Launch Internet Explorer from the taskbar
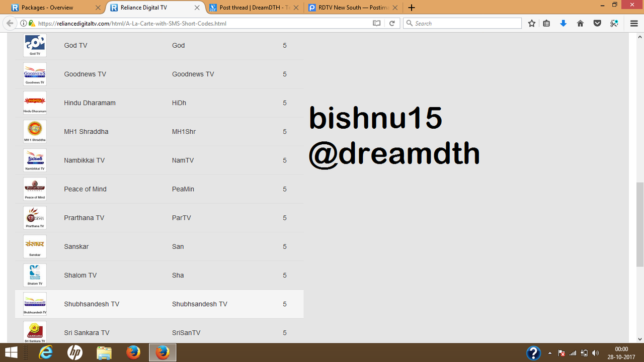Image resolution: width=644 pixels, height=362 pixels. [46, 352]
